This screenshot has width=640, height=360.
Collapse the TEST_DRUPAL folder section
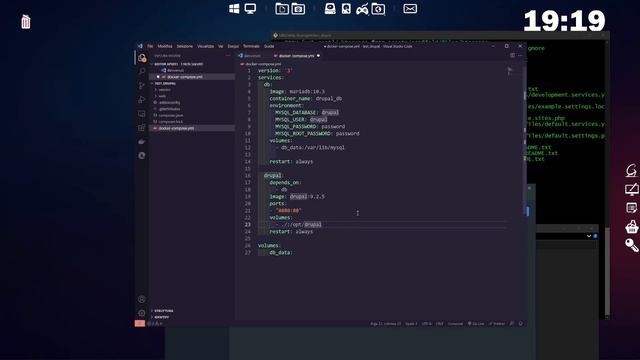(x=192, y=83)
